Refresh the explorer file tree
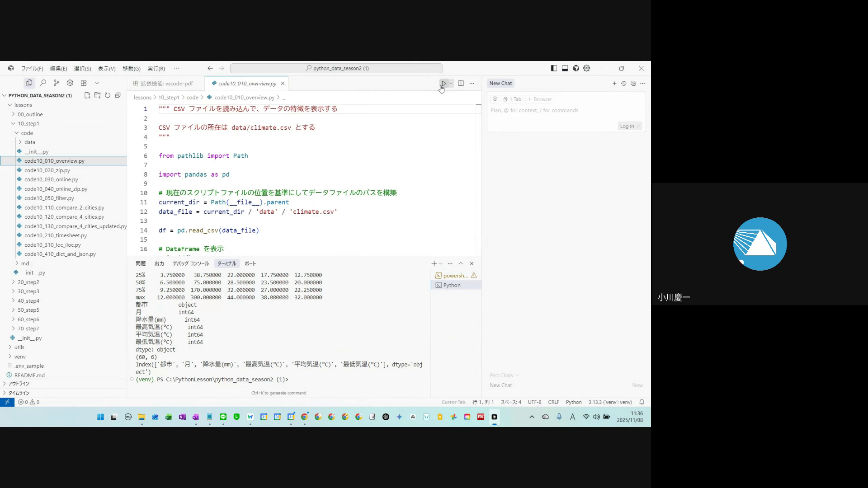868x488 pixels. pos(108,95)
